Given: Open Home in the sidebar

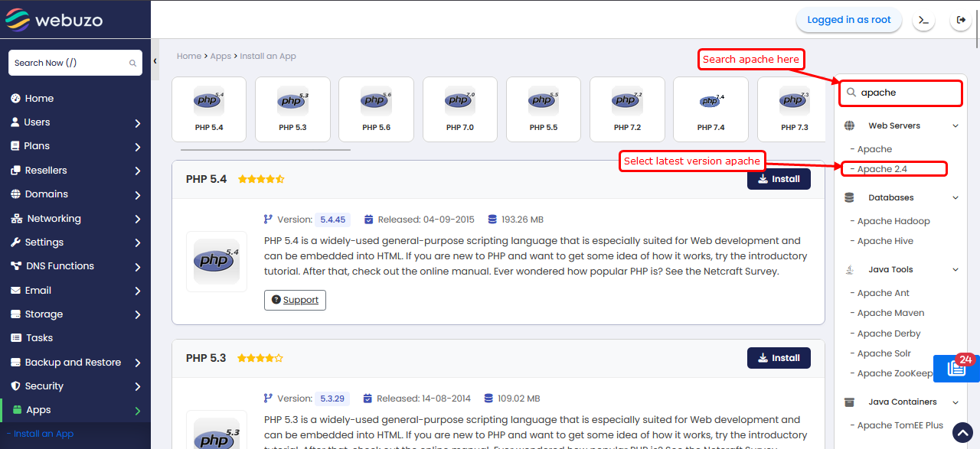Looking at the screenshot, I should click(39, 99).
